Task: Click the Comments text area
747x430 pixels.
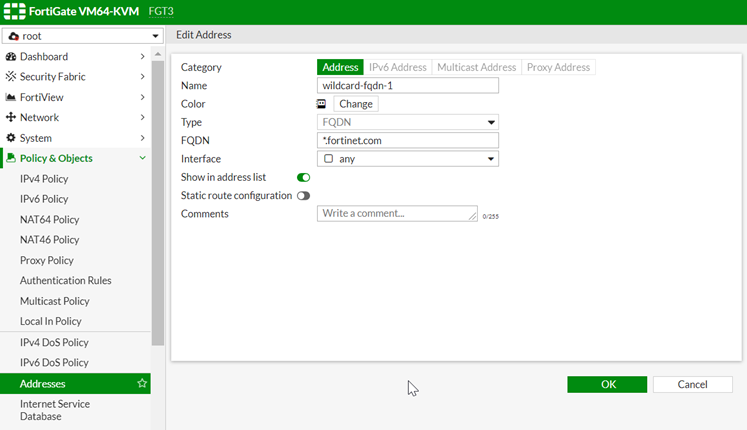Action: (397, 213)
